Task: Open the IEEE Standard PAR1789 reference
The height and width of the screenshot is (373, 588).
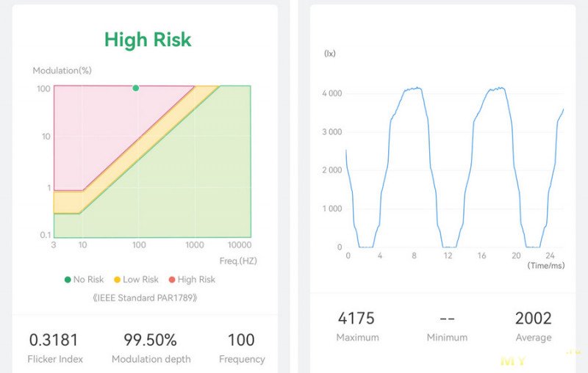Action: point(145,298)
